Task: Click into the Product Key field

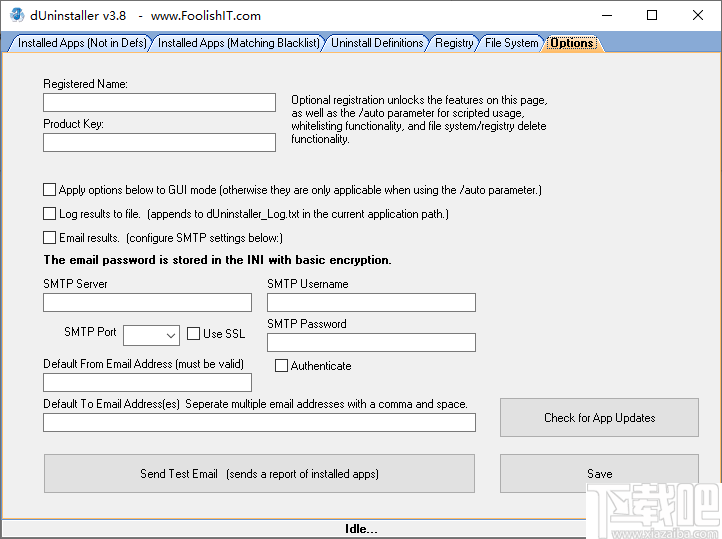Action: tap(159, 142)
